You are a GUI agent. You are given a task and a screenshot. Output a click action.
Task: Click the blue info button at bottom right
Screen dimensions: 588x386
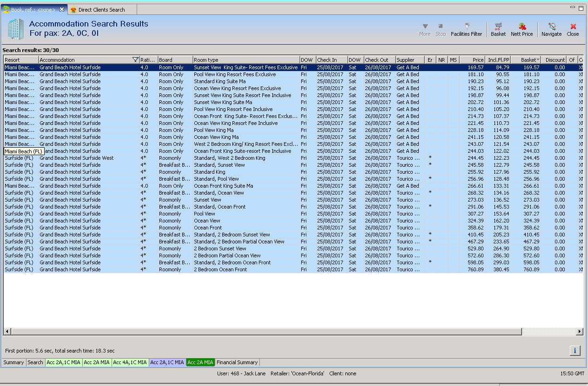click(575, 351)
